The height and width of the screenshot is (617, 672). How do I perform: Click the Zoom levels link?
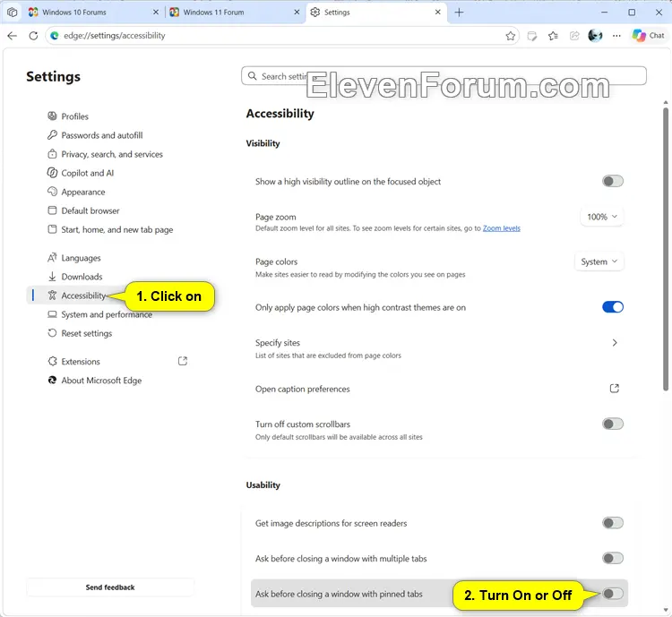502,228
